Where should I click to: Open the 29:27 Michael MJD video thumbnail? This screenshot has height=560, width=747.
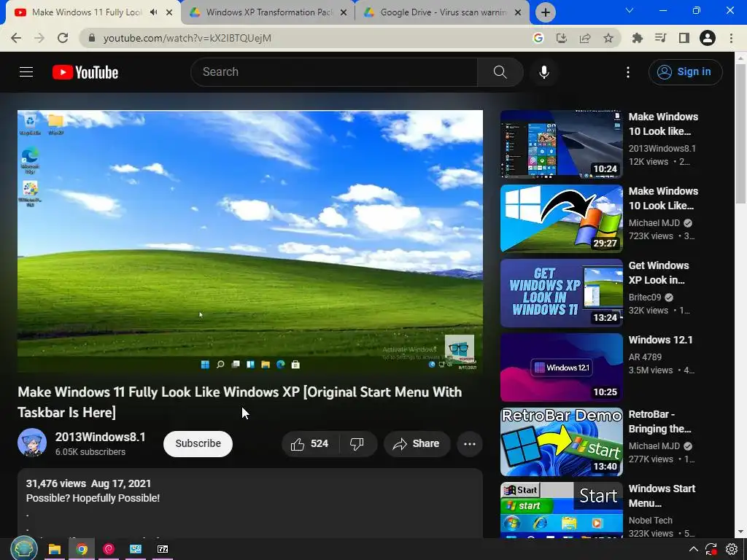point(561,219)
